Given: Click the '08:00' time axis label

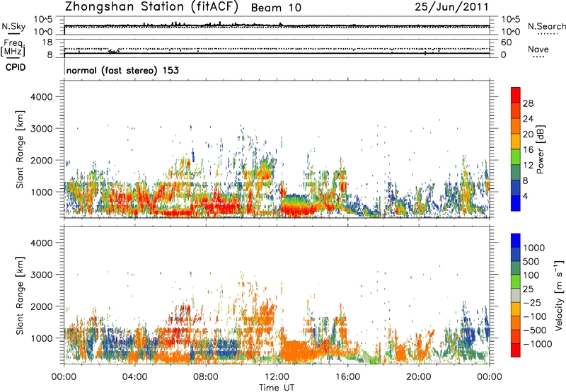Looking at the screenshot, I should (x=206, y=377).
